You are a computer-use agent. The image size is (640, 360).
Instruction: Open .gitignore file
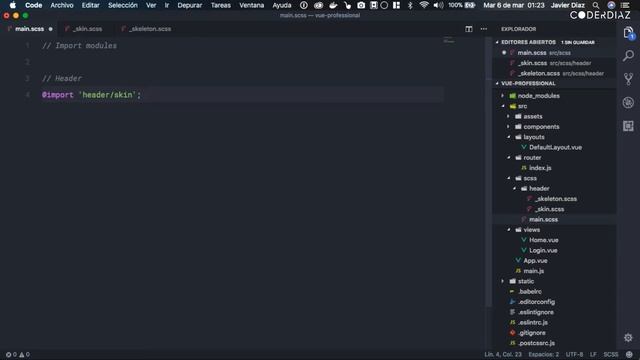click(531, 333)
